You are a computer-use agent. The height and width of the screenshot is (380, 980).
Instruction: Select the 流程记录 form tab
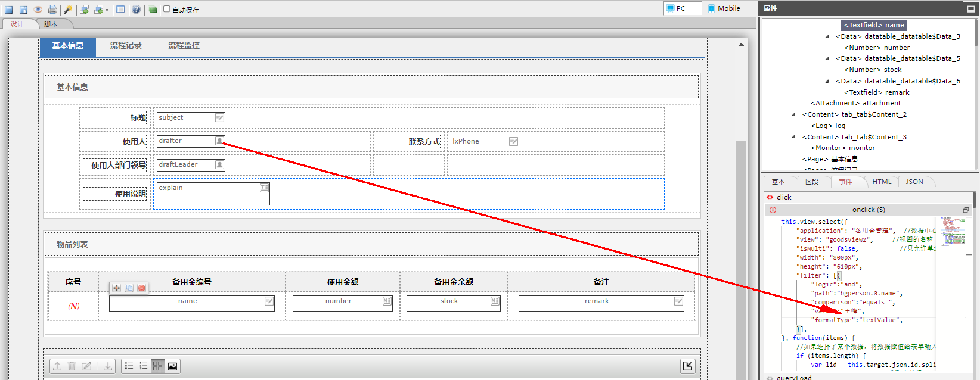[x=126, y=46]
